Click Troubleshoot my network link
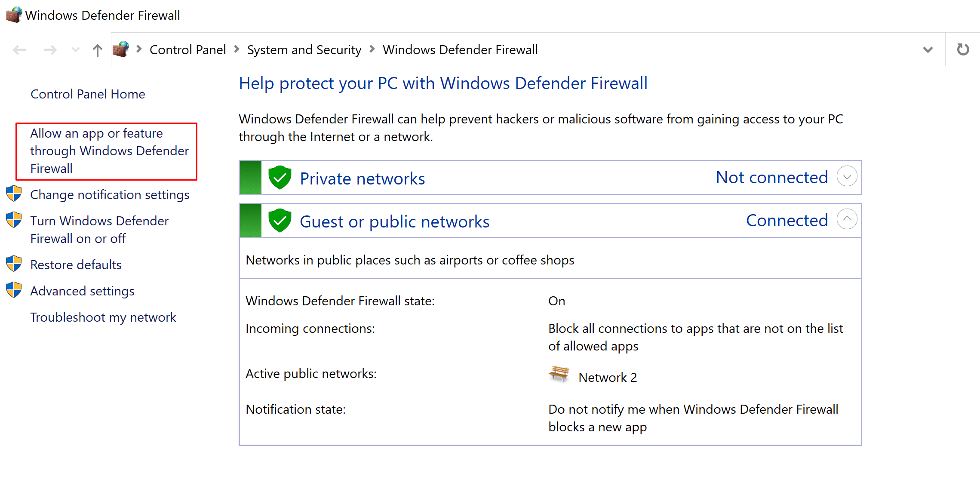 [x=103, y=317]
